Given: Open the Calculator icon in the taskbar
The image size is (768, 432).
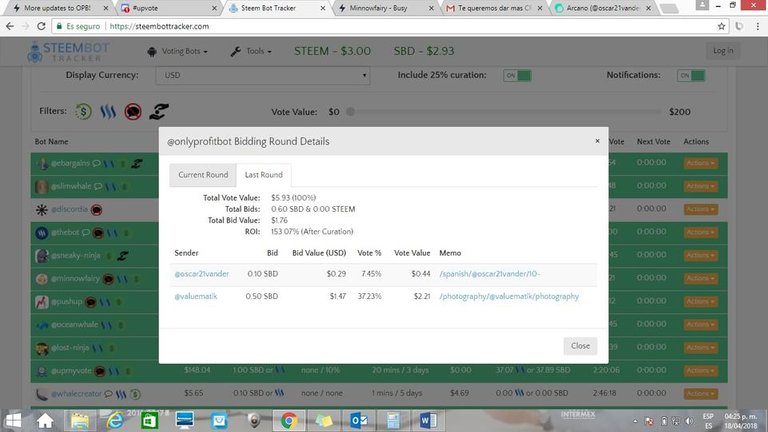Looking at the screenshot, I should [393, 420].
